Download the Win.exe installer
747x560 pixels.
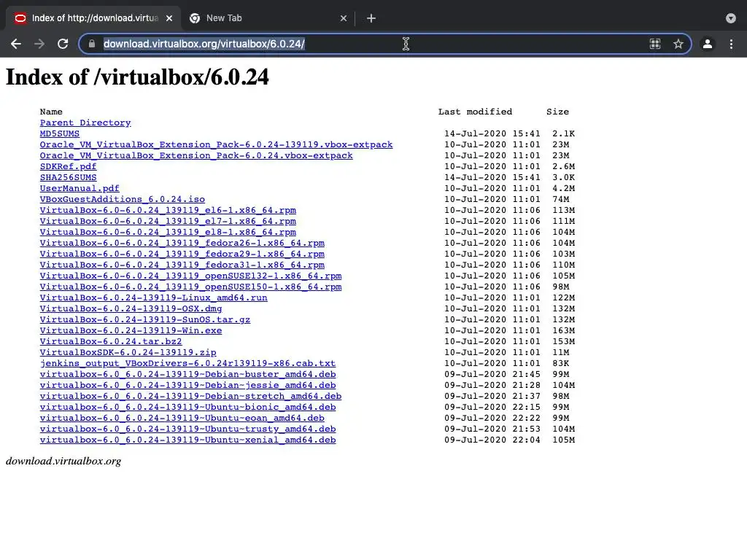pyautogui.click(x=131, y=331)
